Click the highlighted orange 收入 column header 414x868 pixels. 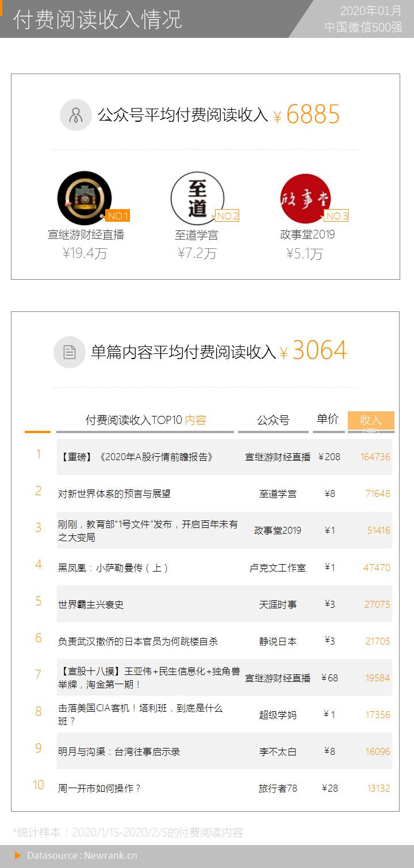[x=371, y=421]
